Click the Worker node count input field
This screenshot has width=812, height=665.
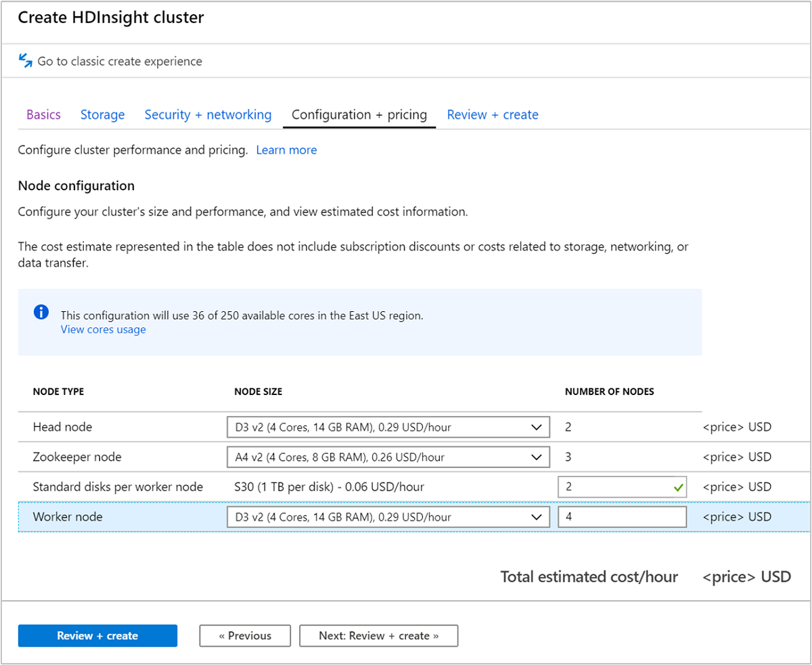(622, 517)
